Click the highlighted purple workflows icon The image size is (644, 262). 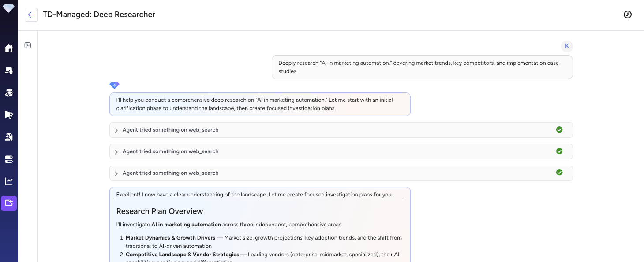coord(9,203)
